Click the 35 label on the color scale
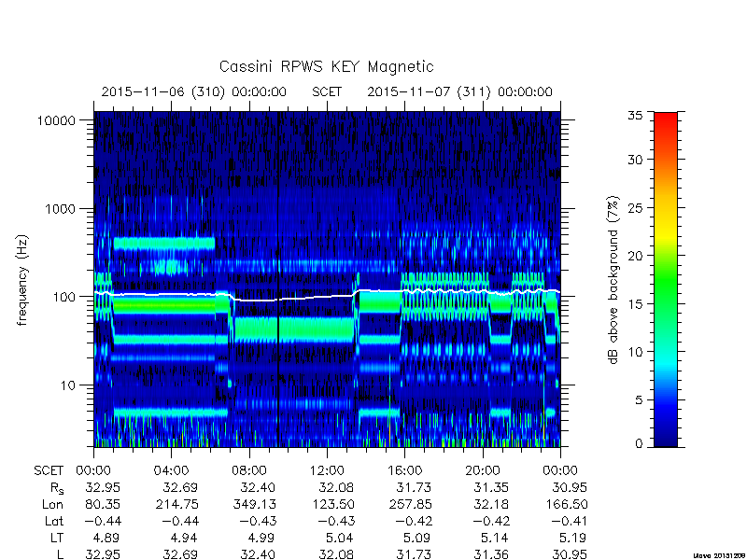This screenshot has width=747, height=560. (635, 116)
